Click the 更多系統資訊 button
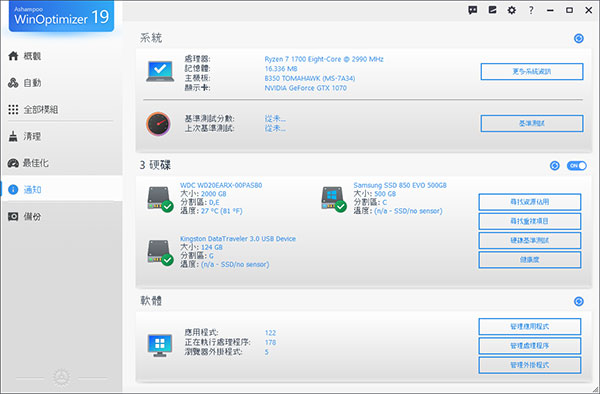This screenshot has width=600, height=394. click(532, 72)
